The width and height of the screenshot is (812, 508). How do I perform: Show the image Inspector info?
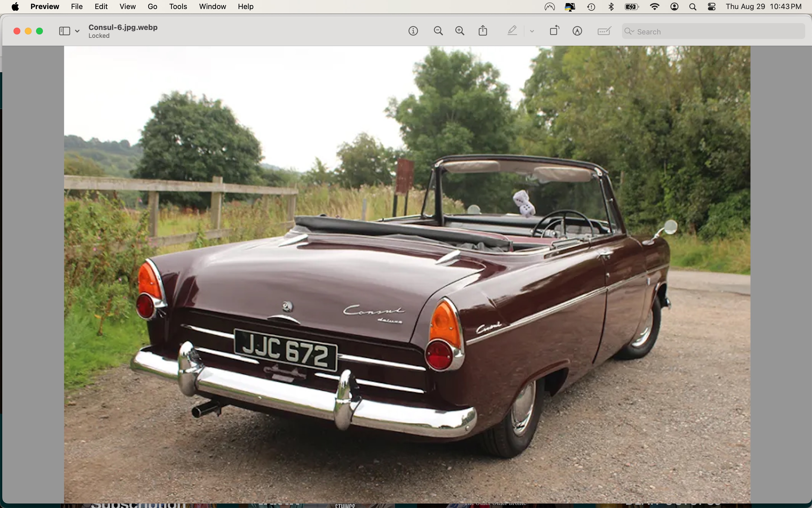click(x=413, y=31)
